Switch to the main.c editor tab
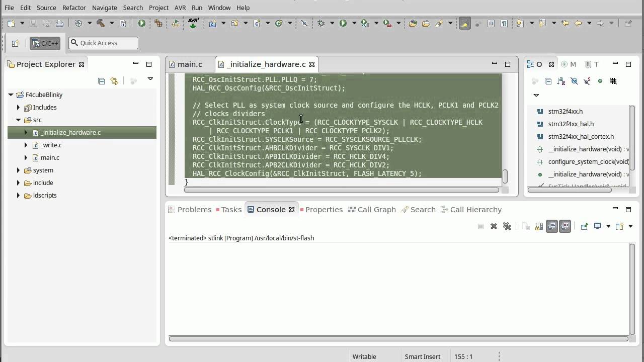 click(x=190, y=64)
